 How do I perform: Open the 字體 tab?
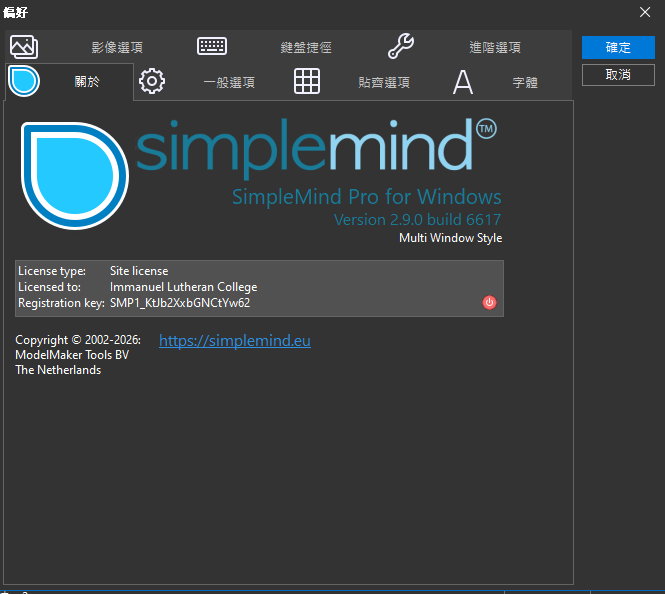525,83
